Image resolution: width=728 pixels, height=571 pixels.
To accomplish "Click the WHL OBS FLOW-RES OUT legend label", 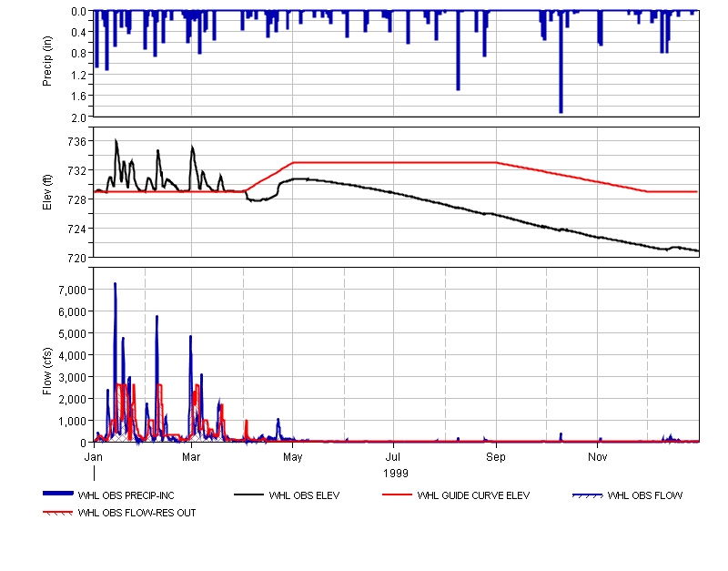I will (136, 513).
